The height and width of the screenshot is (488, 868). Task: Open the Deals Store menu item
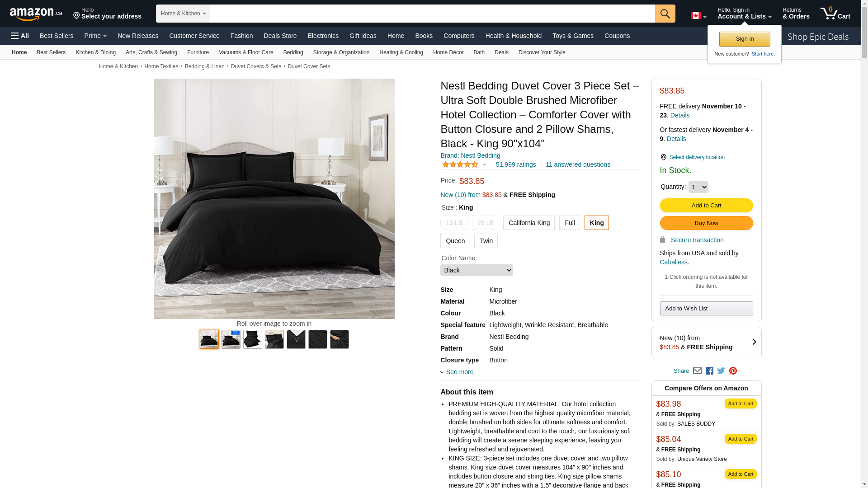280,36
